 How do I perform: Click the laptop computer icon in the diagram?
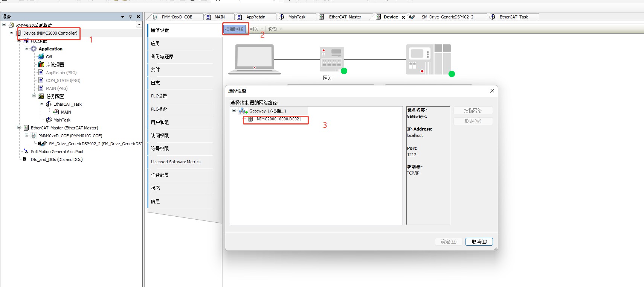click(255, 59)
